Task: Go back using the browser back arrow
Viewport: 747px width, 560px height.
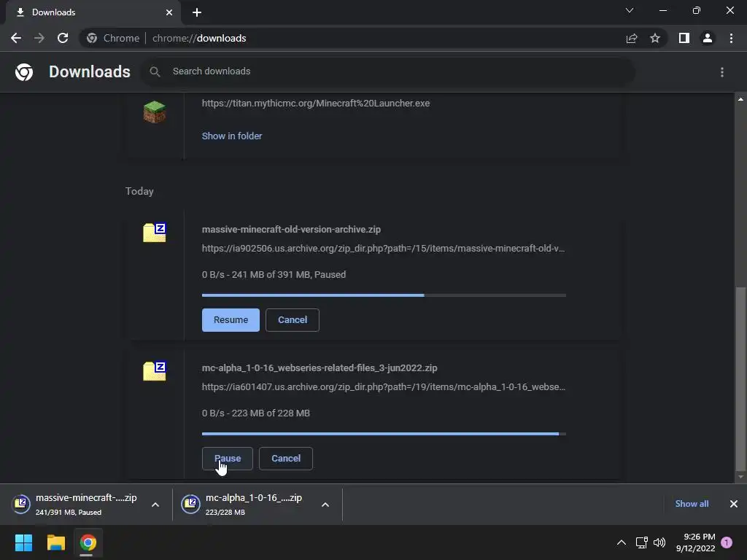Action: click(x=16, y=38)
